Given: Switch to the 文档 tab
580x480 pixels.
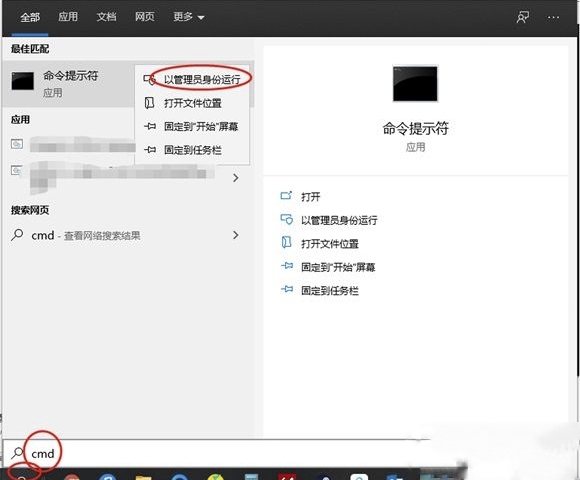Looking at the screenshot, I should [106, 17].
